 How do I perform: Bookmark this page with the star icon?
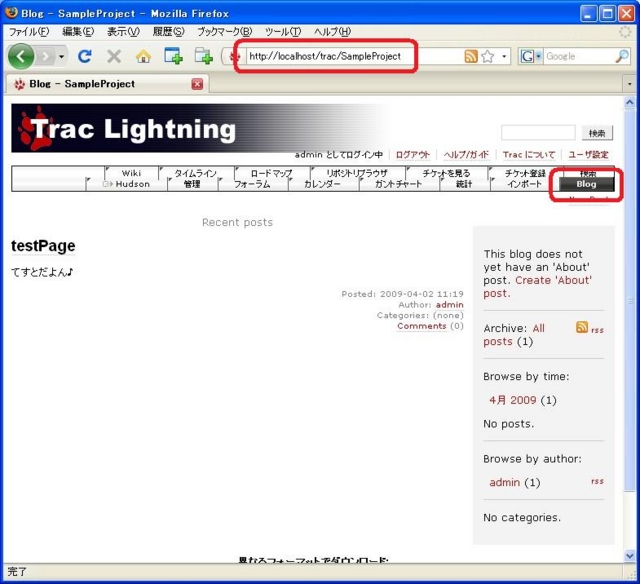(x=488, y=56)
